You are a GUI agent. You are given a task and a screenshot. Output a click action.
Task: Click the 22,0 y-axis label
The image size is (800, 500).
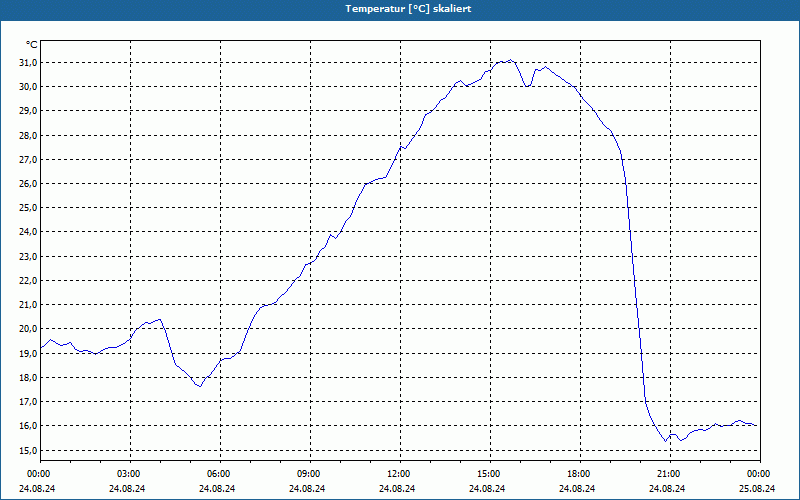28,281
